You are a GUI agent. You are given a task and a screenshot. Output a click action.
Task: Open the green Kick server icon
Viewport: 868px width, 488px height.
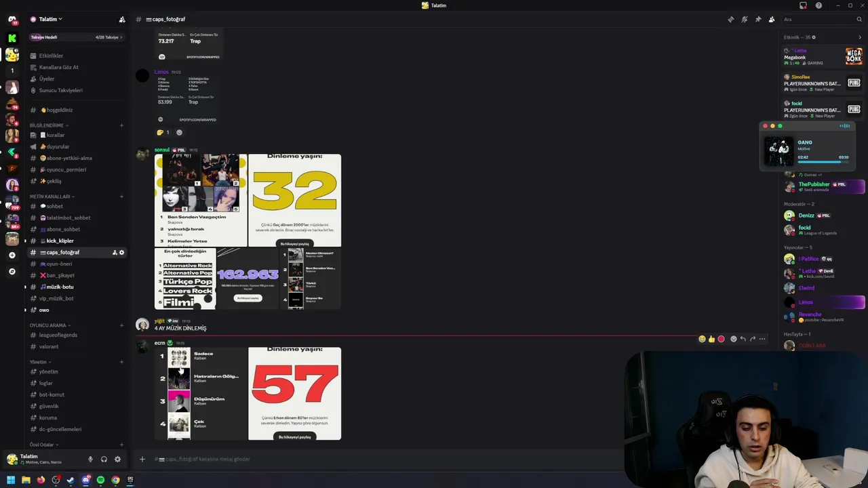pyautogui.click(x=12, y=38)
